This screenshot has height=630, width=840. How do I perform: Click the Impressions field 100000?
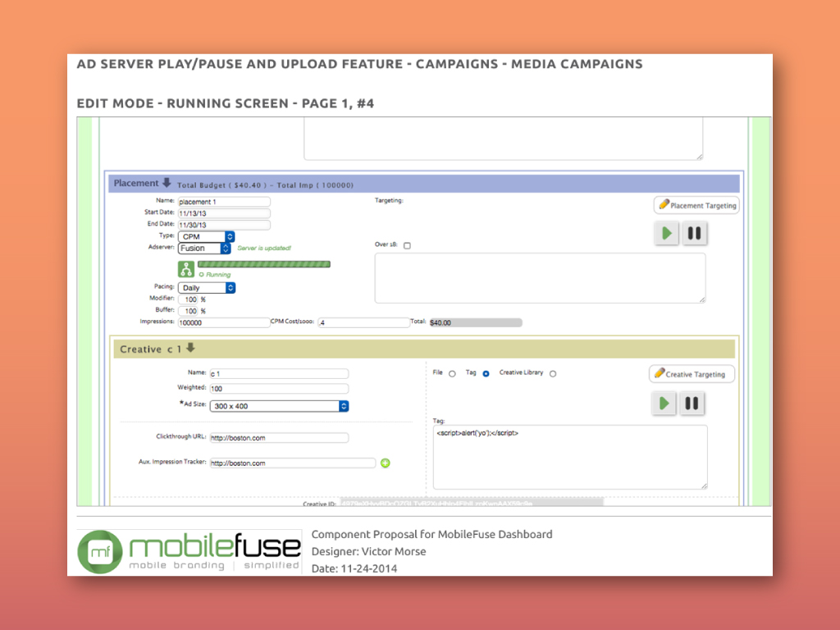224,322
